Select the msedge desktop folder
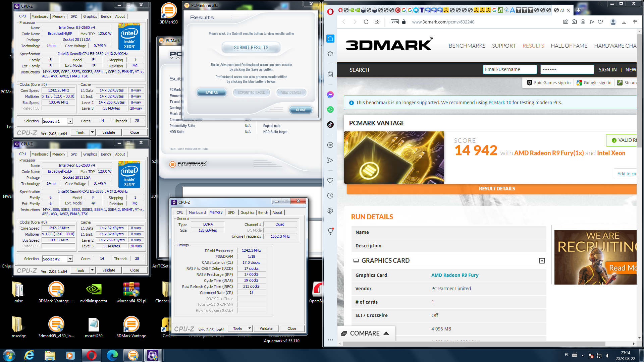The image size is (644, 362). click(18, 327)
